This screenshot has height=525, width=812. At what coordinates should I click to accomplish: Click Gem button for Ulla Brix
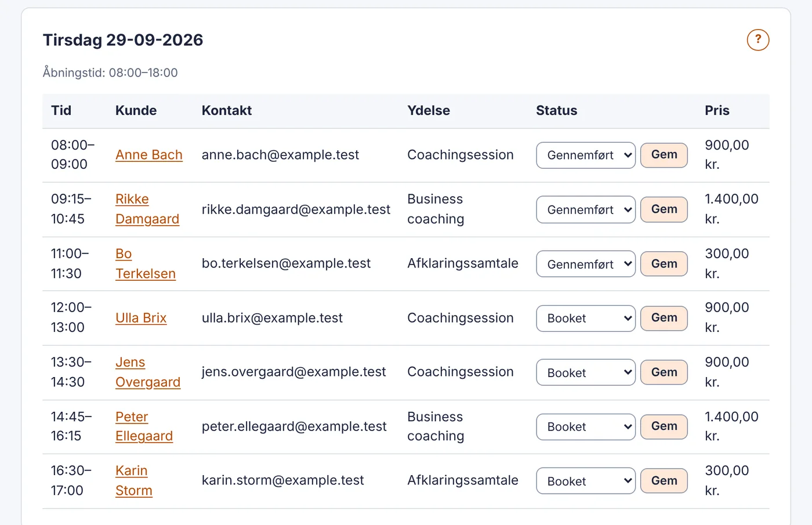pyautogui.click(x=664, y=318)
